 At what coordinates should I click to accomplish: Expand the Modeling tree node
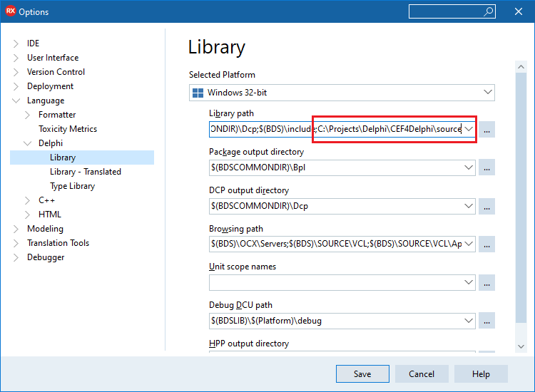[x=16, y=229]
